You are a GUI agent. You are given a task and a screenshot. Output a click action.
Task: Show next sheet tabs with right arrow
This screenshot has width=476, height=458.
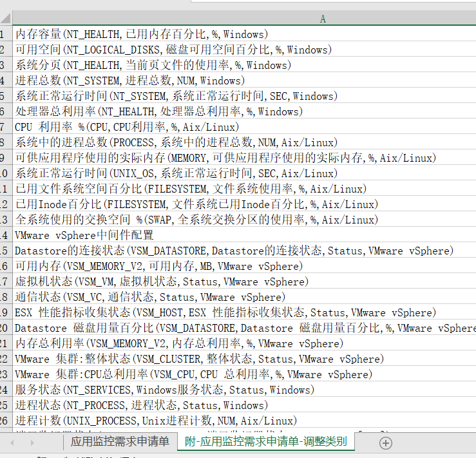[x=32, y=443]
